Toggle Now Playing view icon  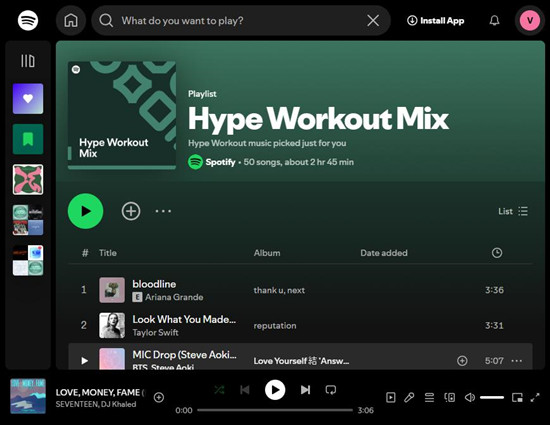[390, 397]
